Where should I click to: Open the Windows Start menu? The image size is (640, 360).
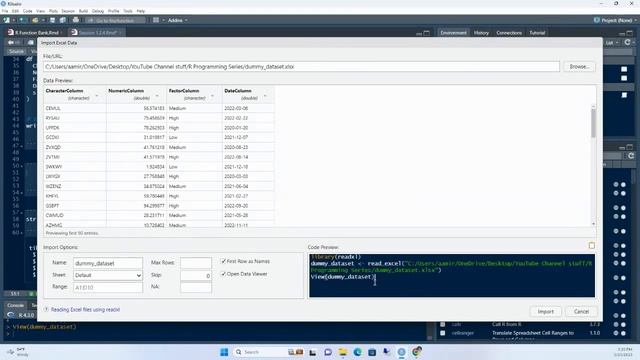[224, 352]
